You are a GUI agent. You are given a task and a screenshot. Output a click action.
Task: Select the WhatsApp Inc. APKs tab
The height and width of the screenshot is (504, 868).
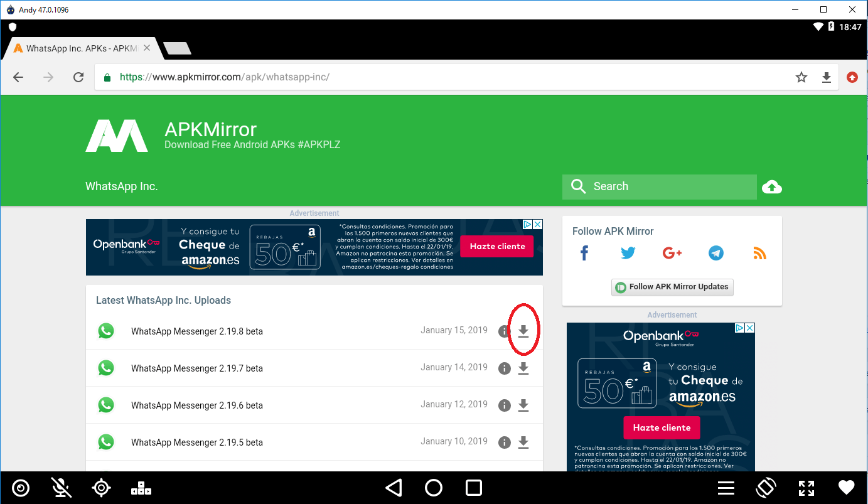(x=82, y=48)
